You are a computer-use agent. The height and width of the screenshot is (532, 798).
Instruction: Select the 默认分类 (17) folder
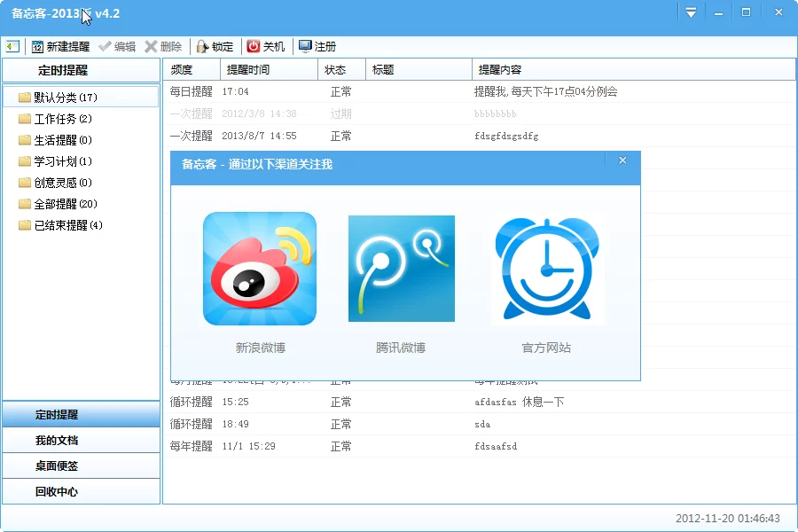click(81, 98)
